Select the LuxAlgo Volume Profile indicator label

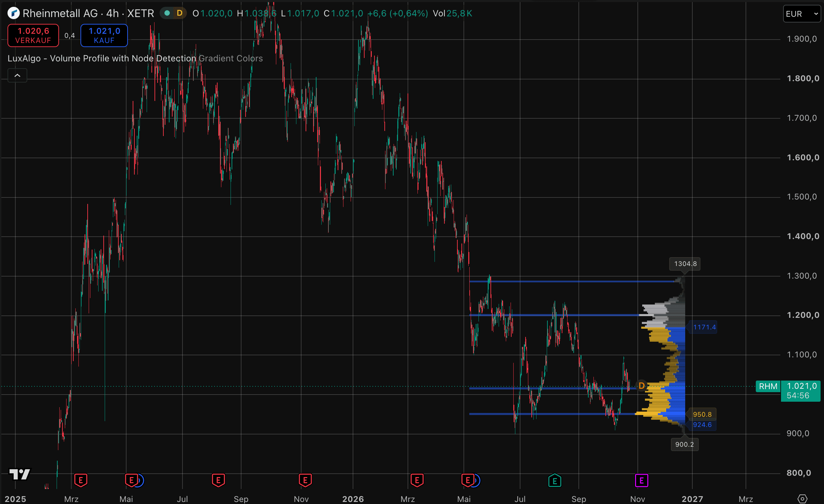(102, 58)
